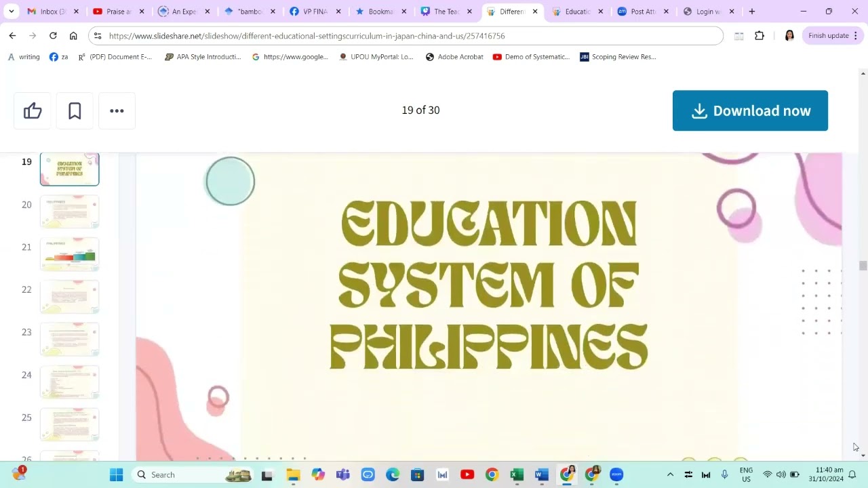Open Microsoft Edge from the taskbar

point(393,474)
